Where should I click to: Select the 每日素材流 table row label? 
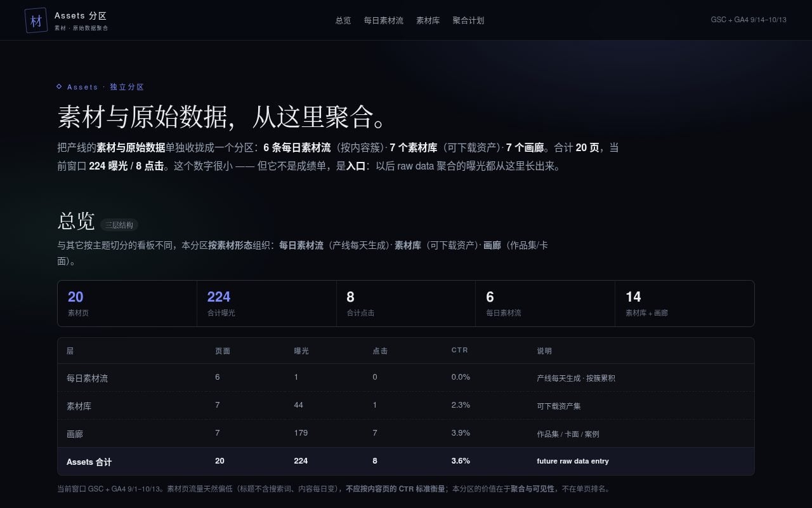click(88, 378)
